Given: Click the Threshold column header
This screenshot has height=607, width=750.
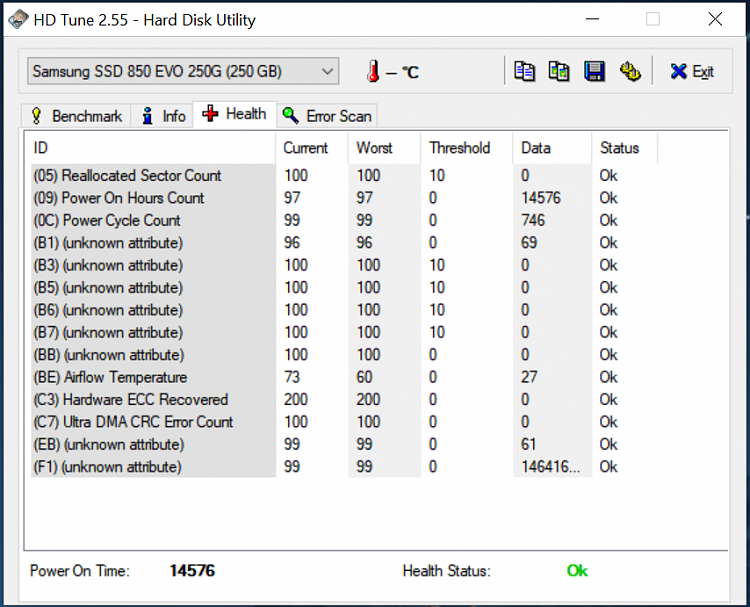Looking at the screenshot, I should click(467, 148).
